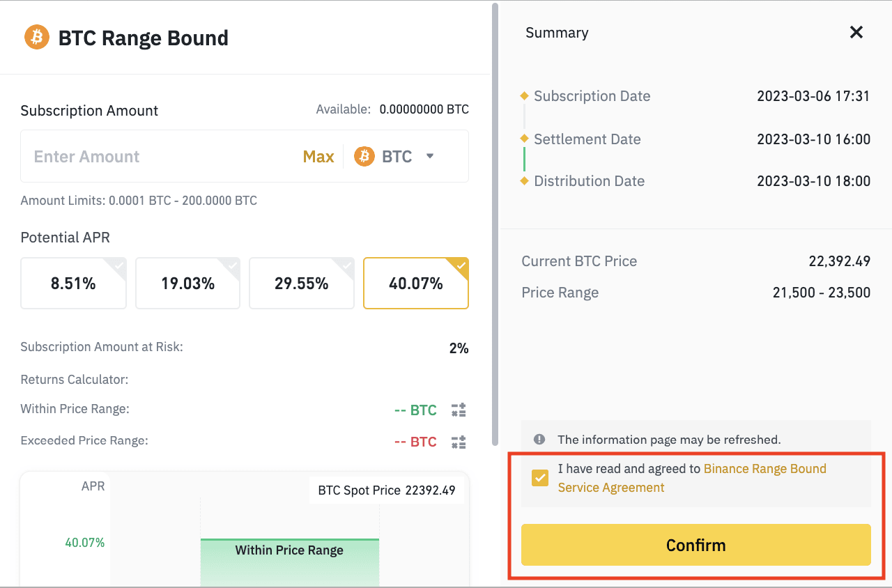Click the info icon beside the refresh notice
Viewport: 892px width, 588px height.
coord(539,440)
